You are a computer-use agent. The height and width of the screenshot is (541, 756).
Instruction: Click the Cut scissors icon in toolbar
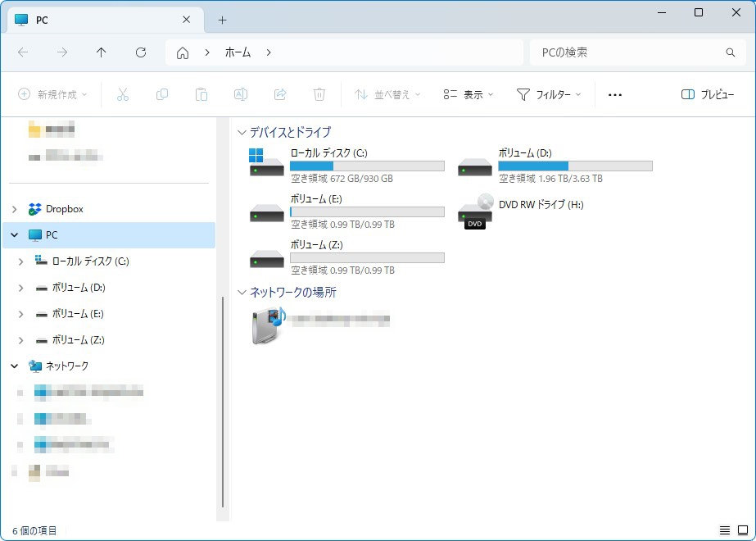tap(123, 94)
